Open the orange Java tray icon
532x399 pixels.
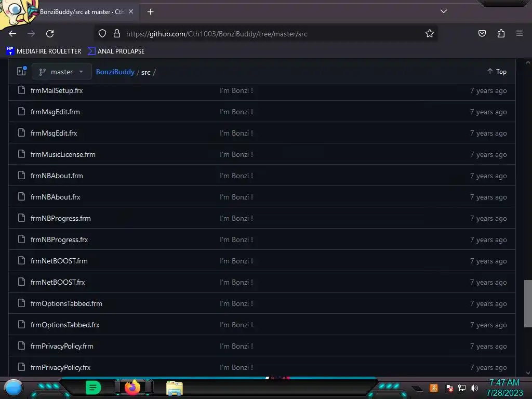[434, 388]
